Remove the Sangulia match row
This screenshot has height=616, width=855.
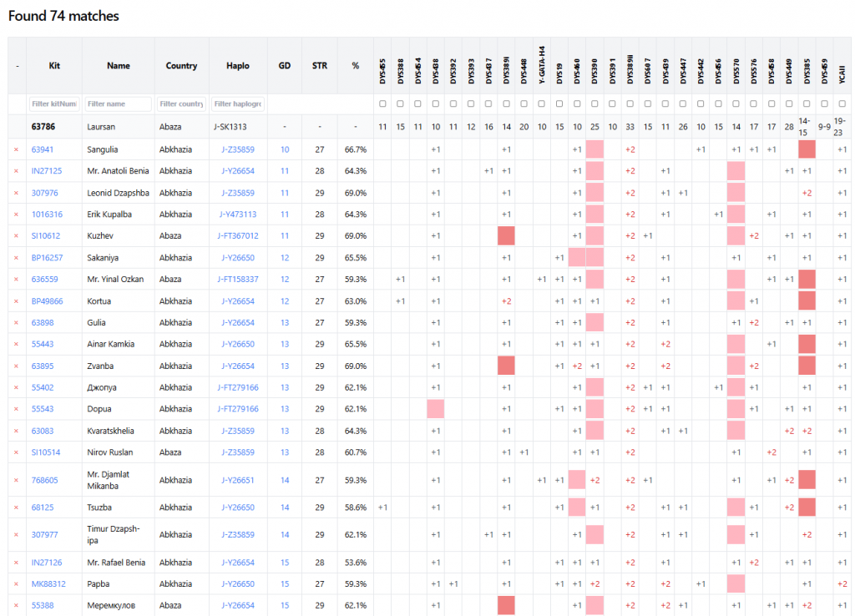(x=15, y=149)
